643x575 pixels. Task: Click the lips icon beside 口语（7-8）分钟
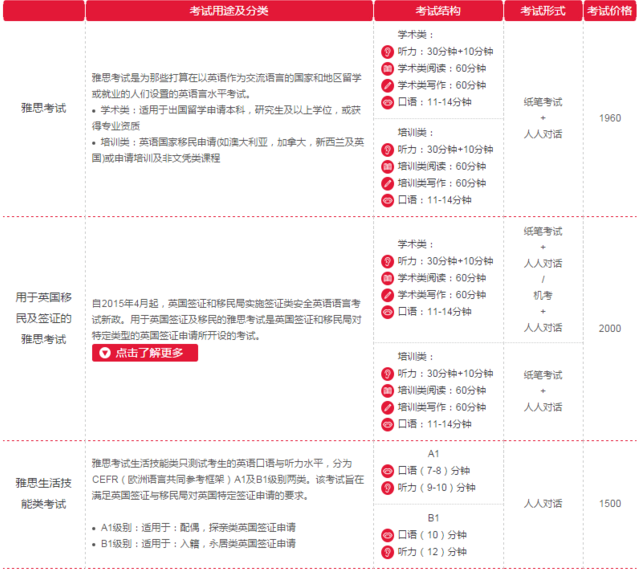point(387,471)
